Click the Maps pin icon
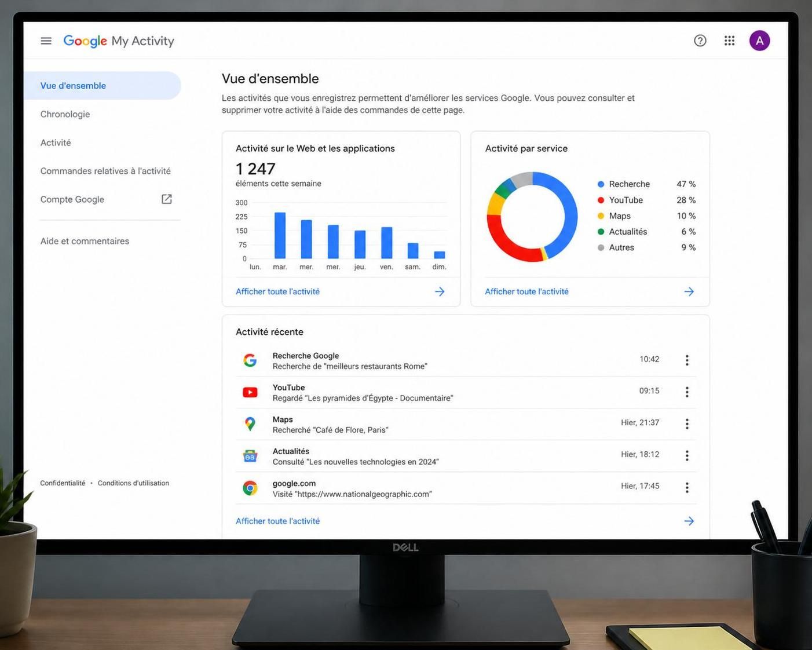 pyautogui.click(x=250, y=424)
